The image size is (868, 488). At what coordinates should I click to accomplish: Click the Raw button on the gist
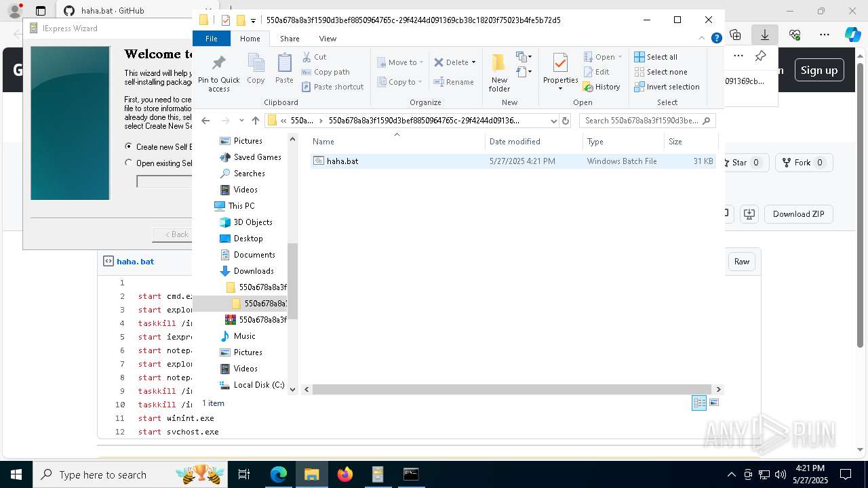[x=742, y=262]
